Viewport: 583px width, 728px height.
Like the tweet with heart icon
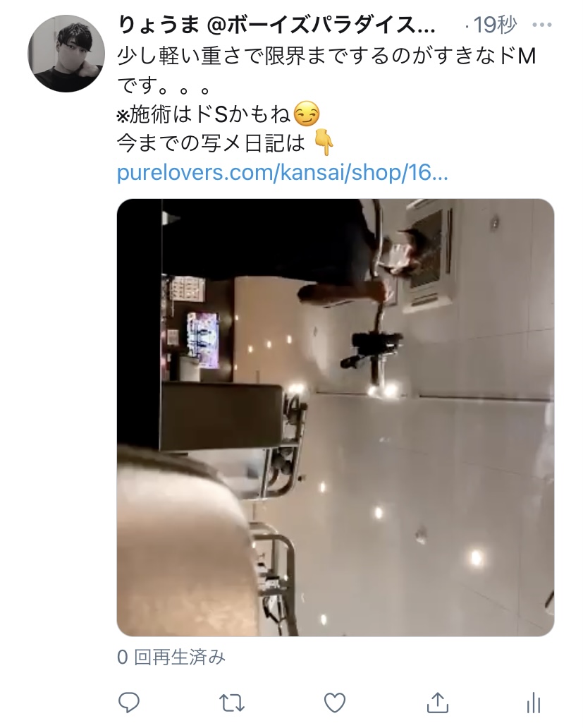(x=335, y=703)
